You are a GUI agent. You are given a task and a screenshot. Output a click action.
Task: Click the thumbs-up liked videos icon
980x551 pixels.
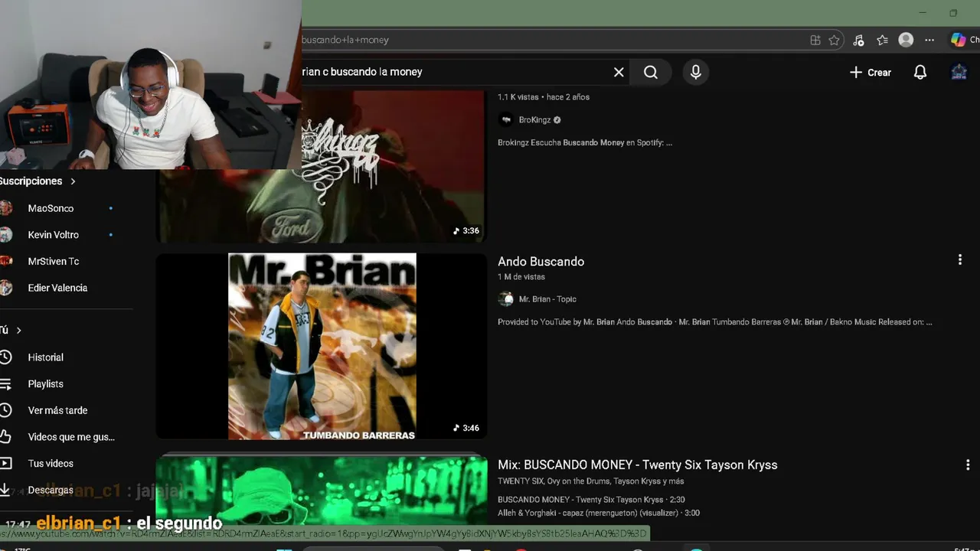pos(5,437)
